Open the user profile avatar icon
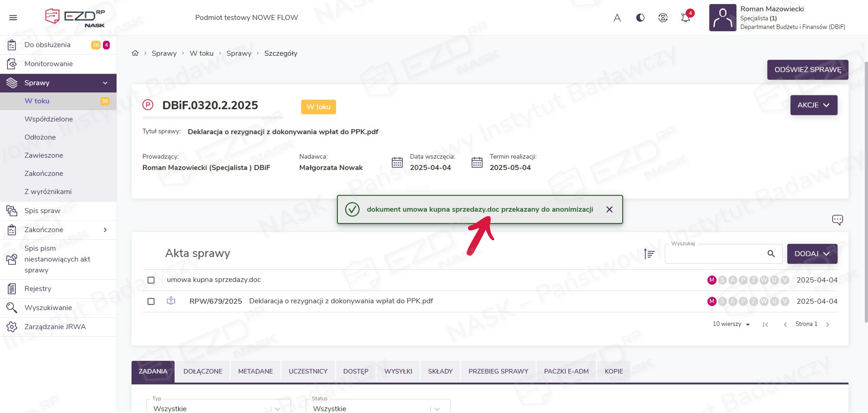The height and width of the screenshot is (413, 868). coord(722,18)
